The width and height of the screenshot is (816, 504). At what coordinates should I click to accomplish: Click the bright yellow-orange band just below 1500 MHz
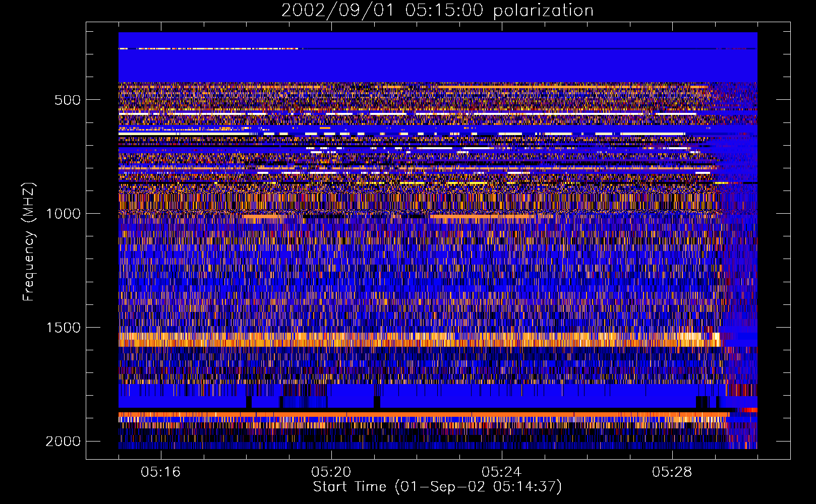tap(403, 339)
